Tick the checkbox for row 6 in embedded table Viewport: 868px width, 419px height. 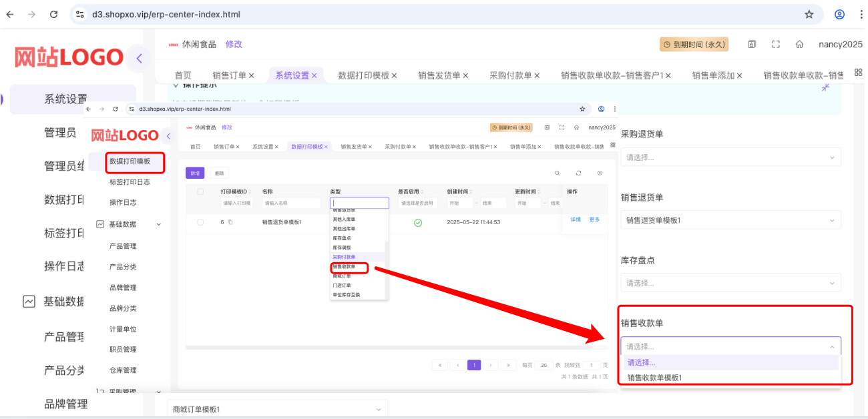200,222
